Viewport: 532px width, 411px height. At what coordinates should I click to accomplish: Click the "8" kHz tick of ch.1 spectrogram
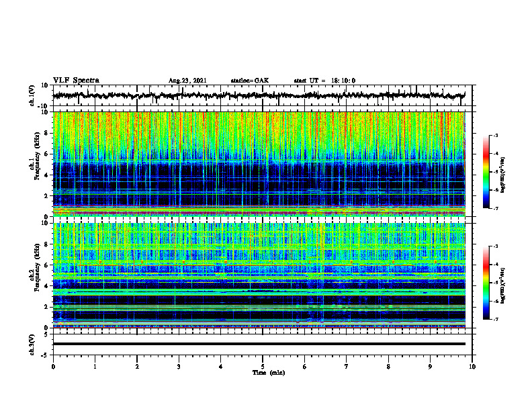point(46,133)
